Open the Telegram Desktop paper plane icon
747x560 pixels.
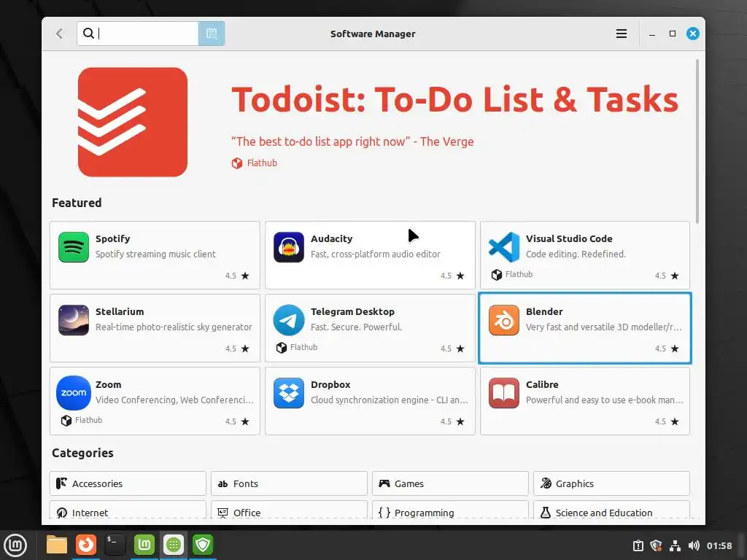click(289, 320)
